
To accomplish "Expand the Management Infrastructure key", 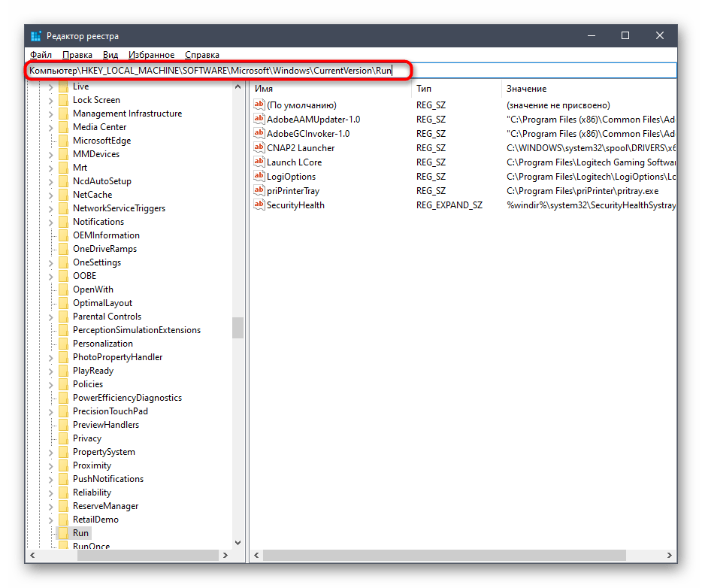I will tap(50, 114).
